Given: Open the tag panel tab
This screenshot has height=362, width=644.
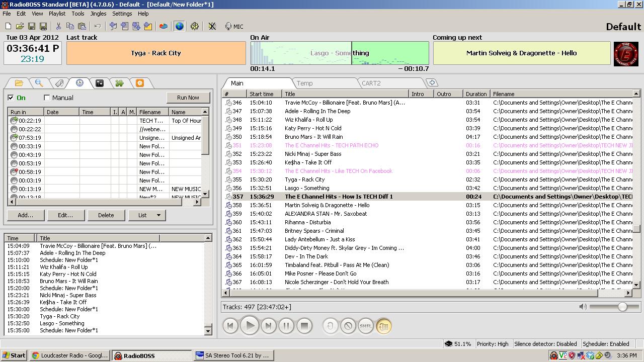Looking at the screenshot, I should 59,83.
